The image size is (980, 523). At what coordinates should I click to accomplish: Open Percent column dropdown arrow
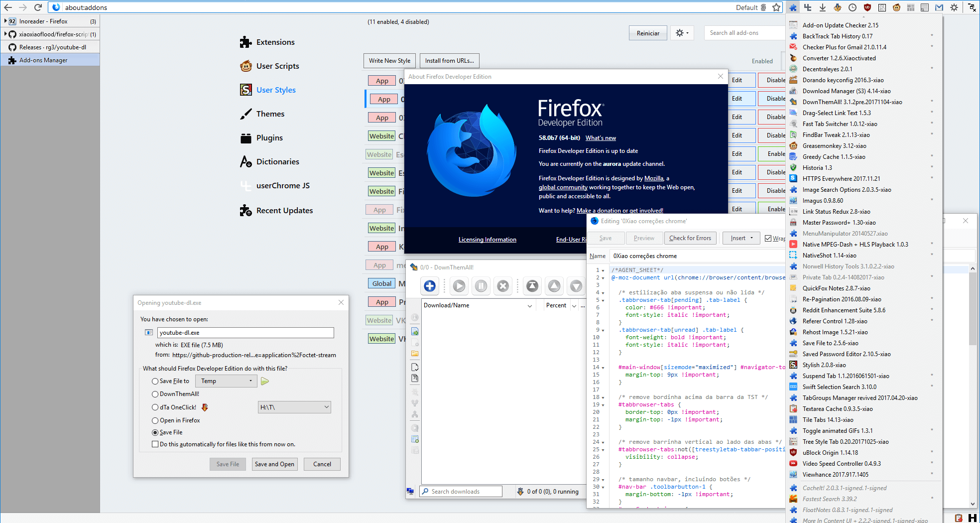(574, 306)
